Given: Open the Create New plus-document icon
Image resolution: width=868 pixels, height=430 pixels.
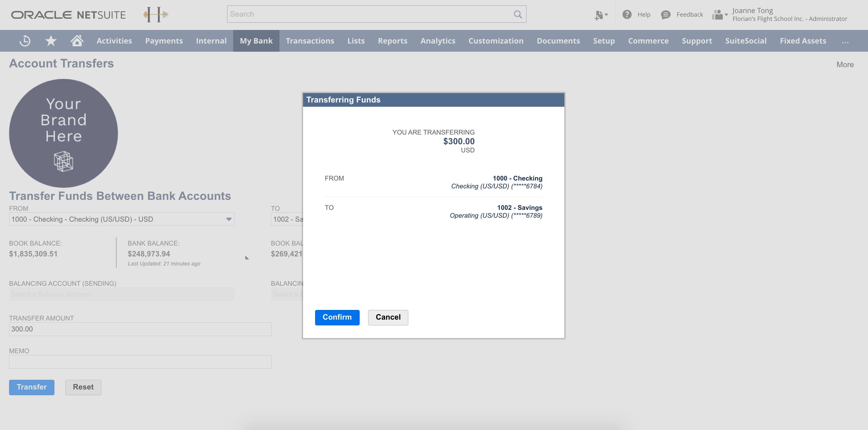Looking at the screenshot, I should [x=600, y=15].
